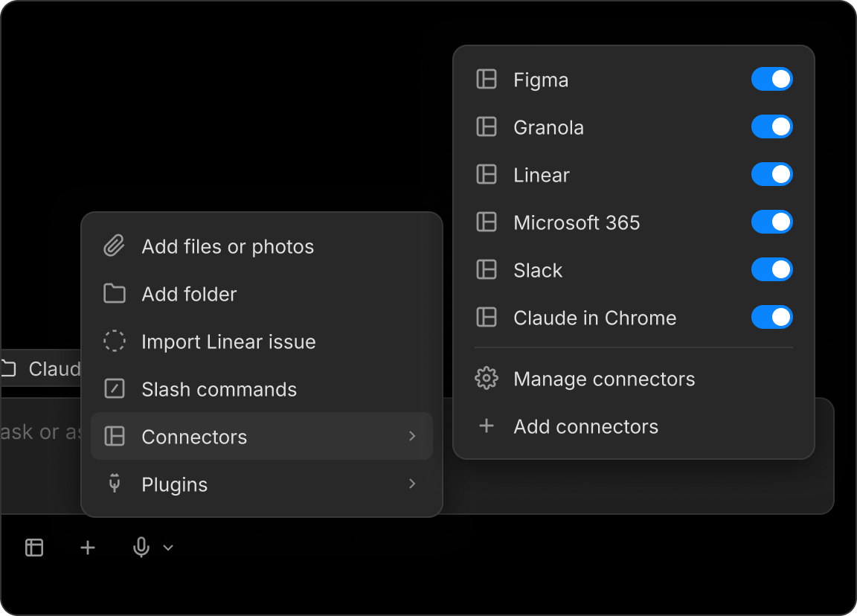The image size is (857, 616).
Task: Disable the Figma connector
Action: (771, 79)
